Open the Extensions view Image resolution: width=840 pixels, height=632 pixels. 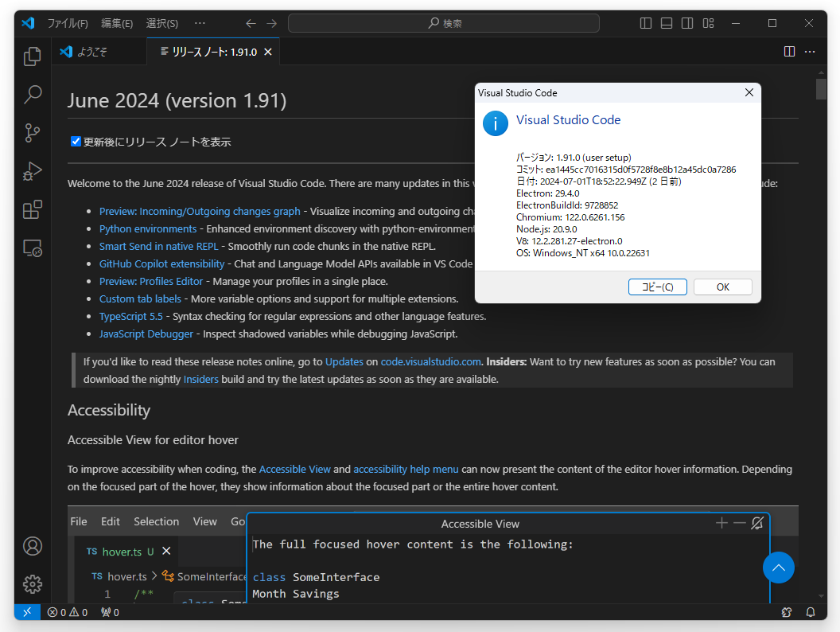click(x=32, y=209)
